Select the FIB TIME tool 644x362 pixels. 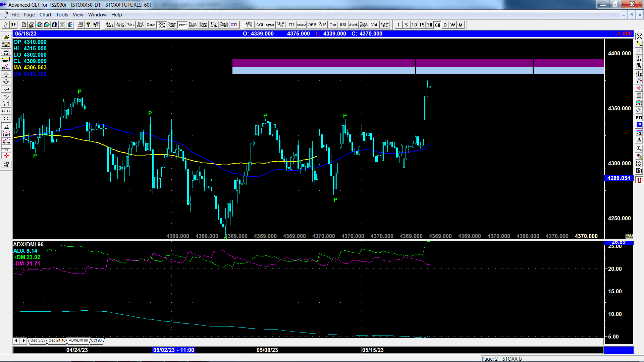pos(639,73)
